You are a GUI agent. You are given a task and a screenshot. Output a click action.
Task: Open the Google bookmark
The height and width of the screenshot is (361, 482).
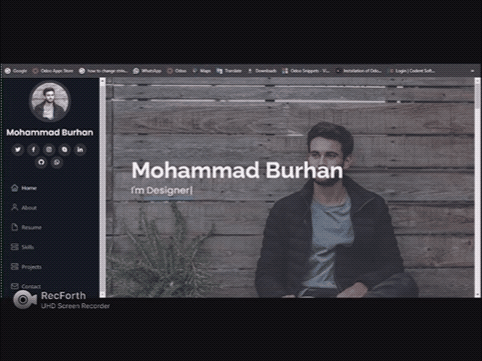16,71
